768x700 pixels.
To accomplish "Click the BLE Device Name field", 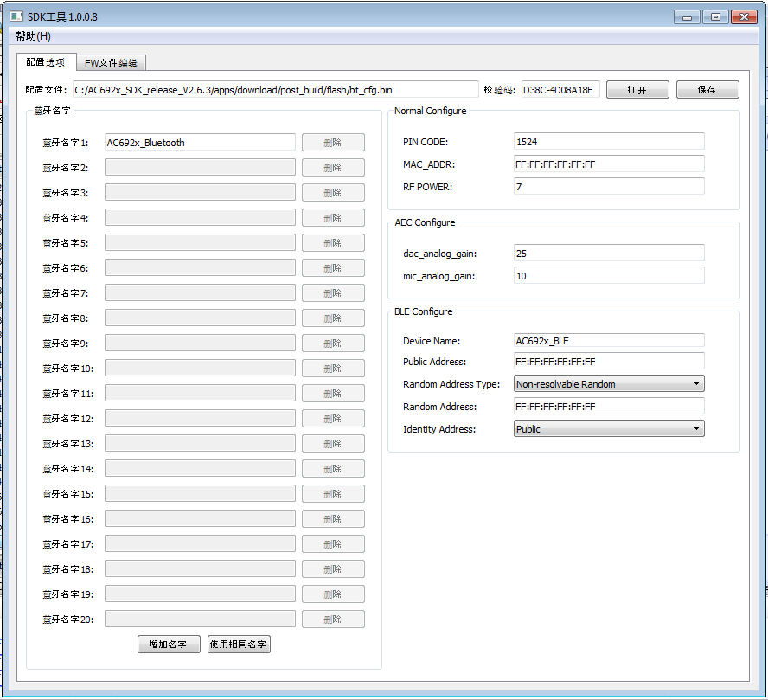I will tap(609, 341).
